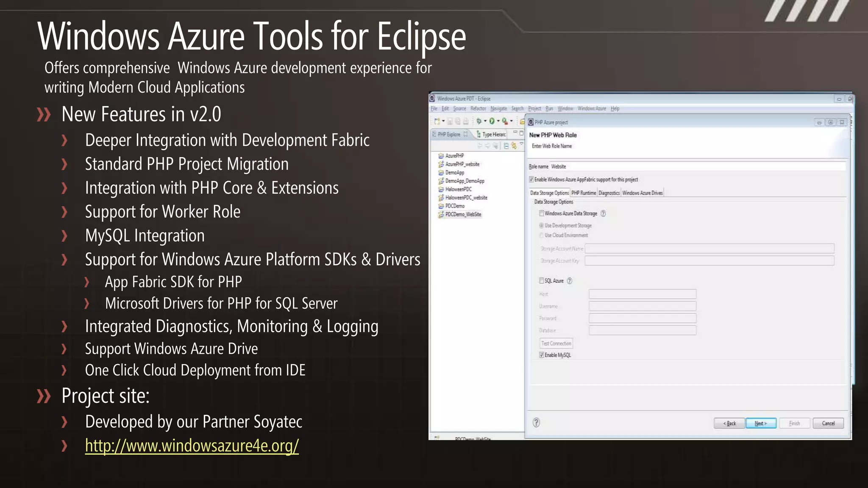
Task: Open the Help menu
Action: pyautogui.click(x=615, y=109)
